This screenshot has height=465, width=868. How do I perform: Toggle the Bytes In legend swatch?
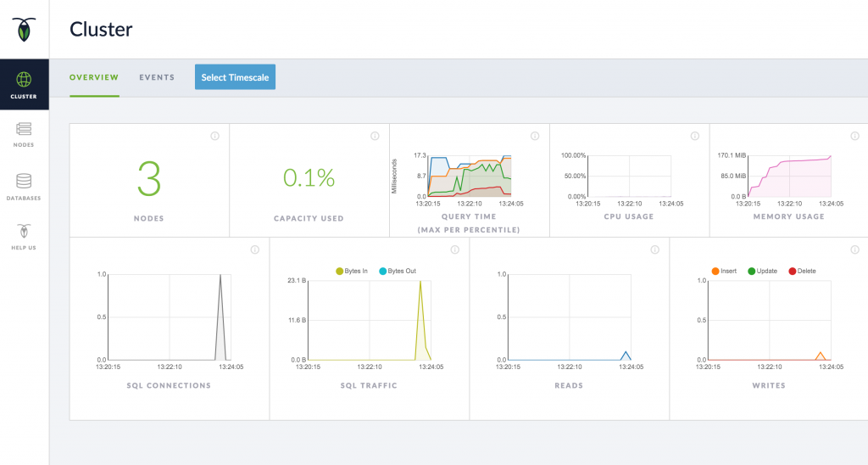coord(339,271)
